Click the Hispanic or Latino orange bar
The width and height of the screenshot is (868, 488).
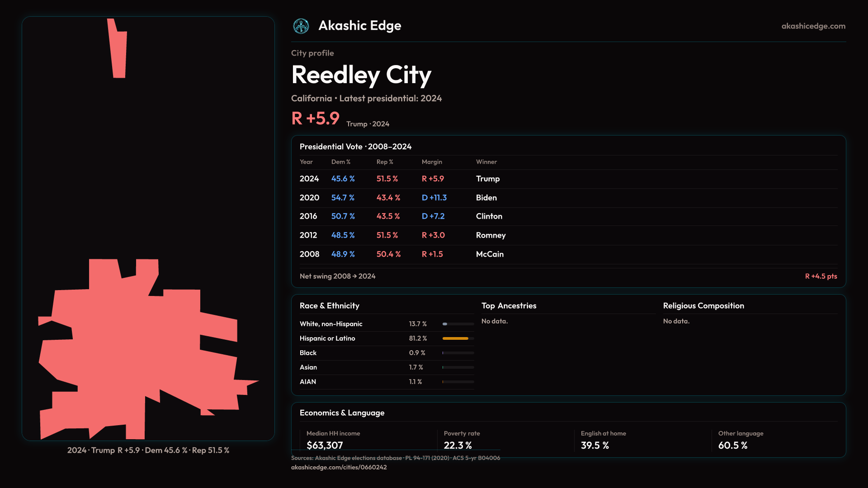pyautogui.click(x=455, y=338)
